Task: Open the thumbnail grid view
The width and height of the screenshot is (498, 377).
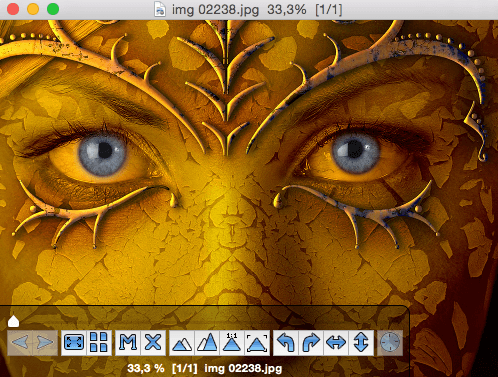Action: click(99, 342)
